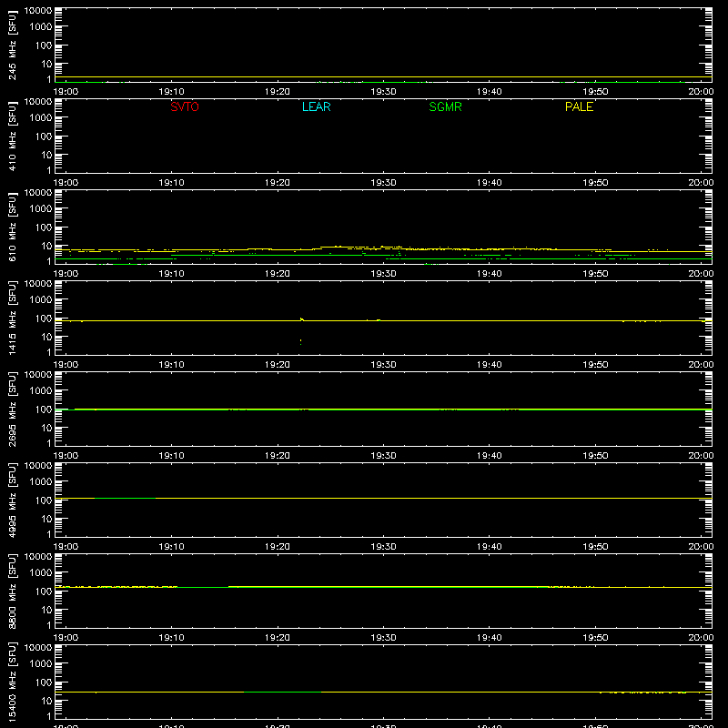This screenshot has width=728, height=728.
Task: Select the green SGMR station label
Action: (x=445, y=106)
